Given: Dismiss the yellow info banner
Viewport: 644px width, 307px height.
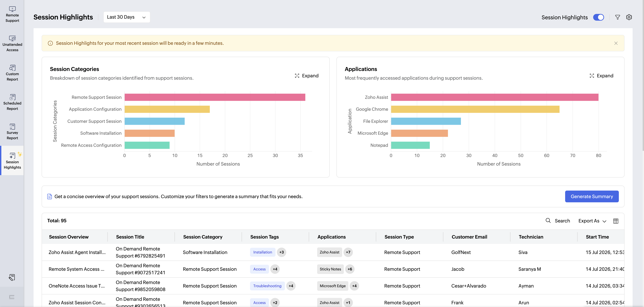Looking at the screenshot, I should [616, 43].
